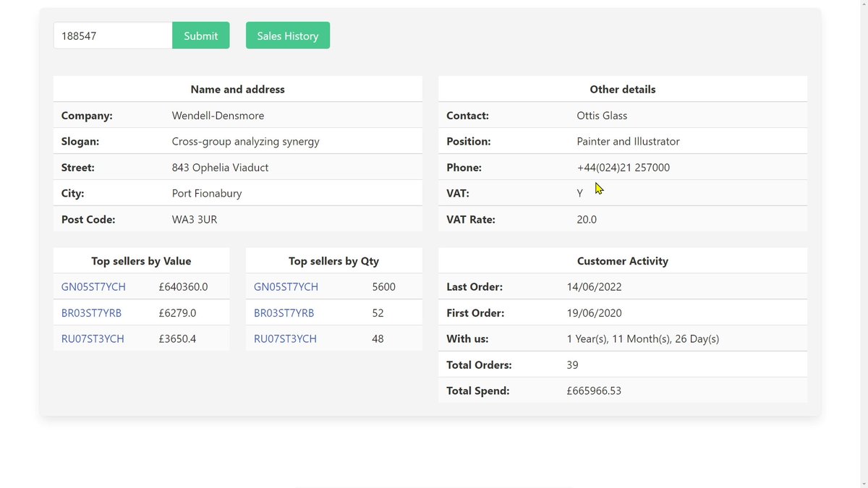
Task: Click the total orders value 39
Action: pyautogui.click(x=572, y=365)
